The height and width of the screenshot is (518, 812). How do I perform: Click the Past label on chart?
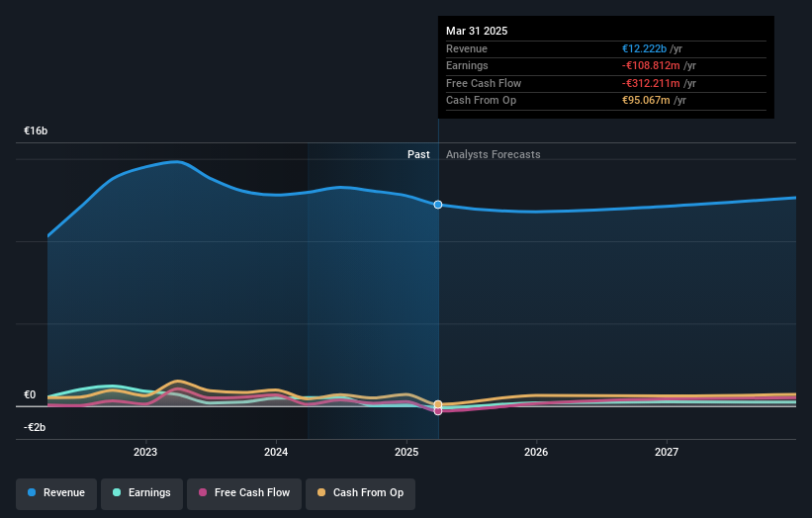418,155
